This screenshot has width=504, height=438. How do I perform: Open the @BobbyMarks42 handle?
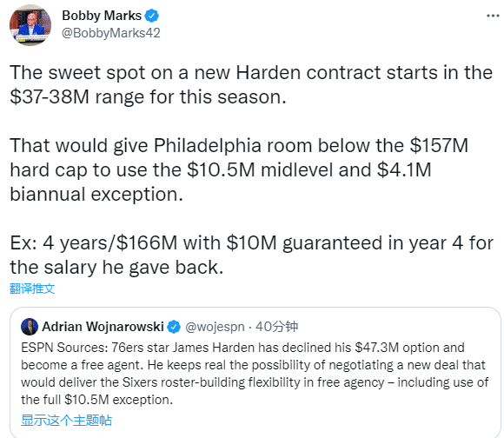111,33
